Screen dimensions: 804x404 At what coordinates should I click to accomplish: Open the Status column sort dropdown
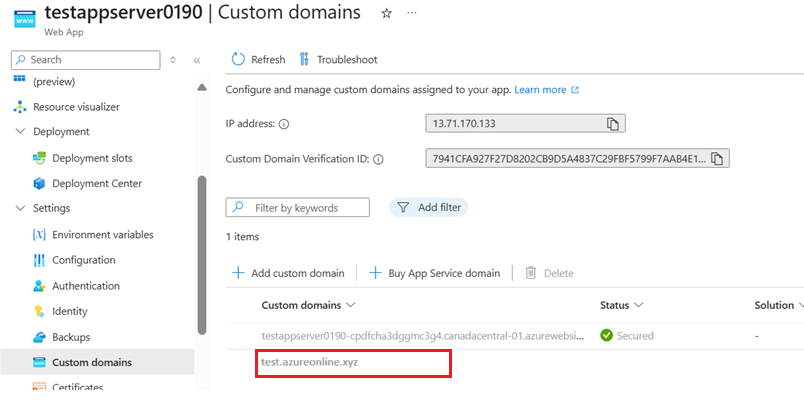pyautogui.click(x=638, y=305)
